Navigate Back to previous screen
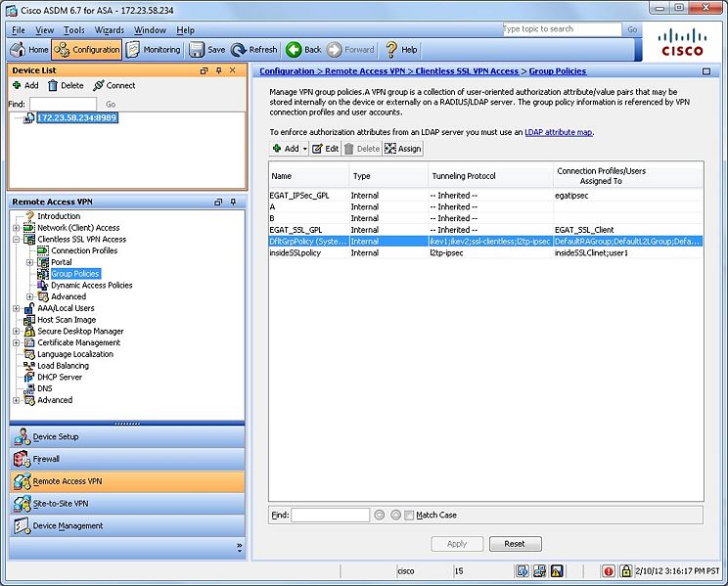 pyautogui.click(x=303, y=50)
